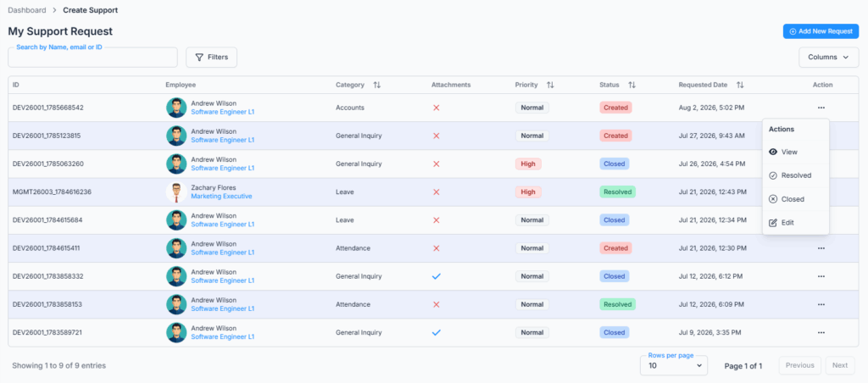
Task: Click the Add New Request button
Action: 821,31
